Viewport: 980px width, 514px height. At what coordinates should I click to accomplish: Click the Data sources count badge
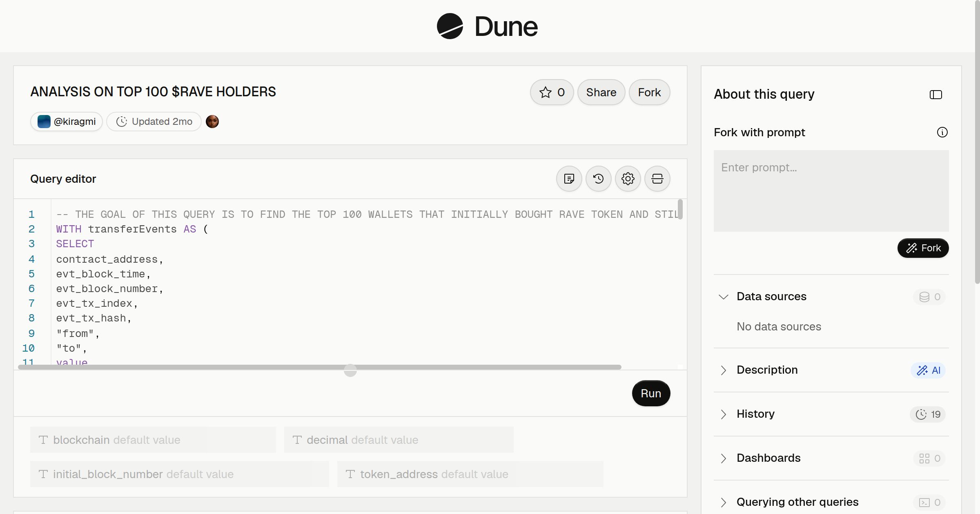click(x=929, y=297)
